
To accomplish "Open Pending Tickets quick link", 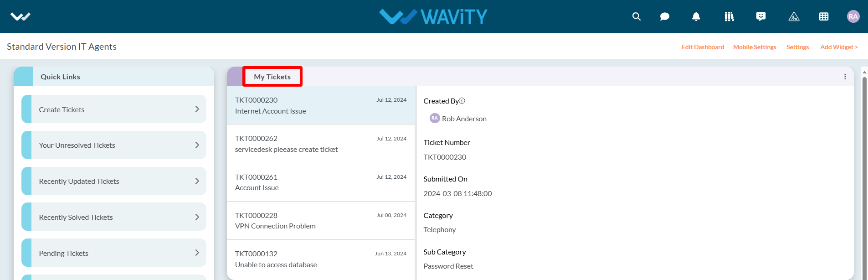I will (x=114, y=253).
